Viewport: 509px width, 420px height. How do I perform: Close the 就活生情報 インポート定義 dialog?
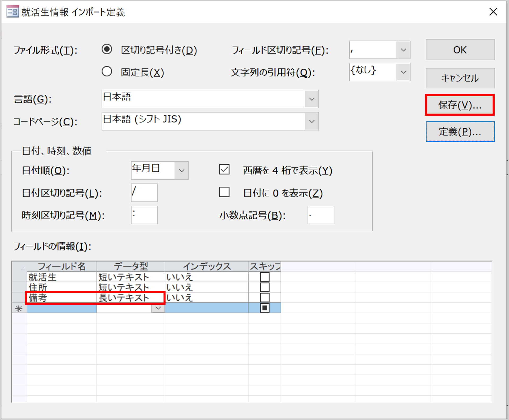click(493, 12)
